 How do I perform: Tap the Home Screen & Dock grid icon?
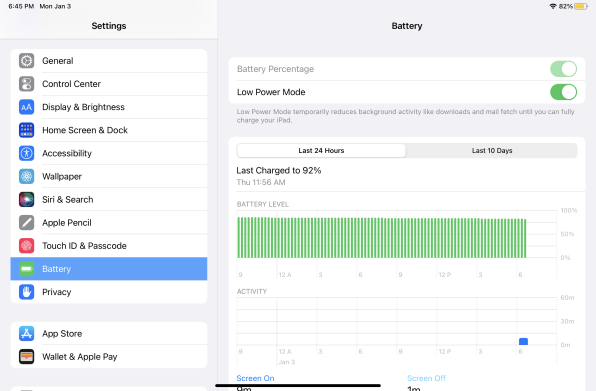(x=27, y=130)
